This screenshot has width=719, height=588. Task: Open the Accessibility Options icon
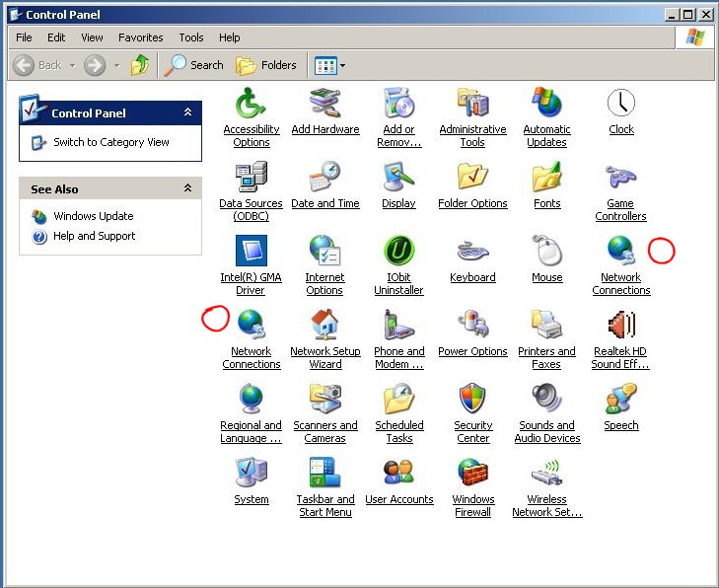(x=251, y=104)
